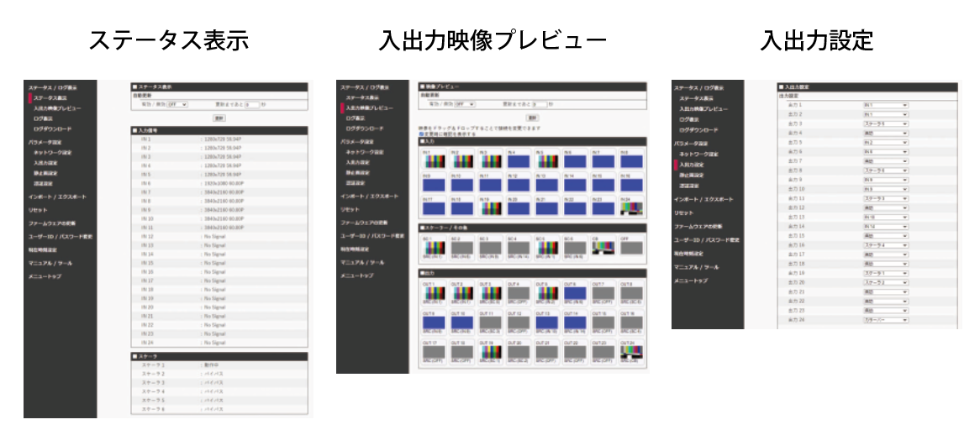980x430 pixels.
Task: Click the IN 1 color bar thumbnail in the preview
Action: pyautogui.click(x=434, y=160)
